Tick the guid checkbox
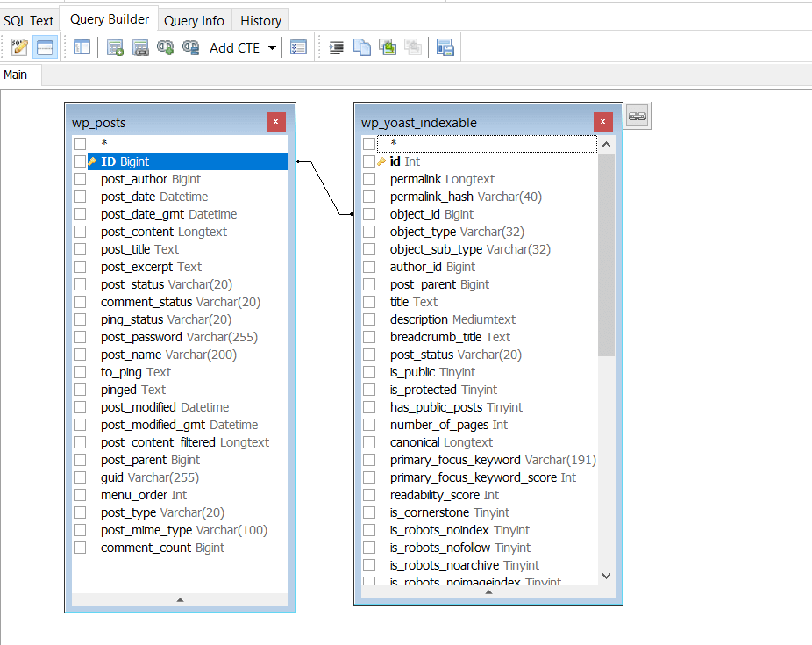This screenshot has width=812, height=645. 80,477
